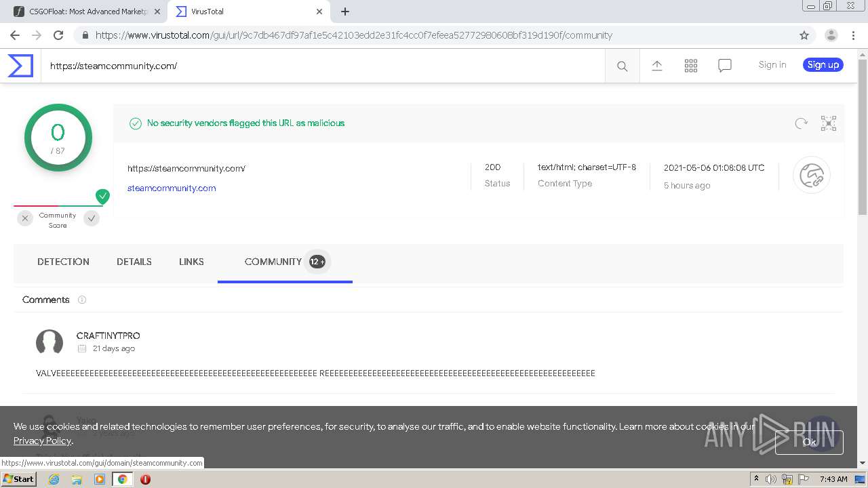The height and width of the screenshot is (488, 868).
Task: Open the Chrome profile icon
Action: [x=831, y=35]
